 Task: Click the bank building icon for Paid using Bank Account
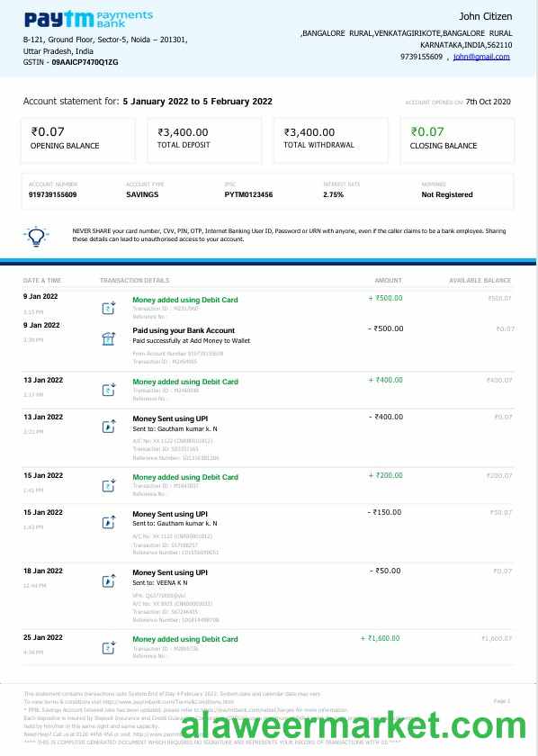[109, 339]
